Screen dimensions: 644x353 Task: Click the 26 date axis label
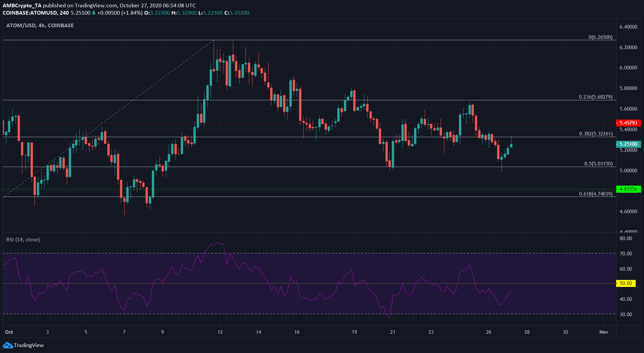coord(488,332)
